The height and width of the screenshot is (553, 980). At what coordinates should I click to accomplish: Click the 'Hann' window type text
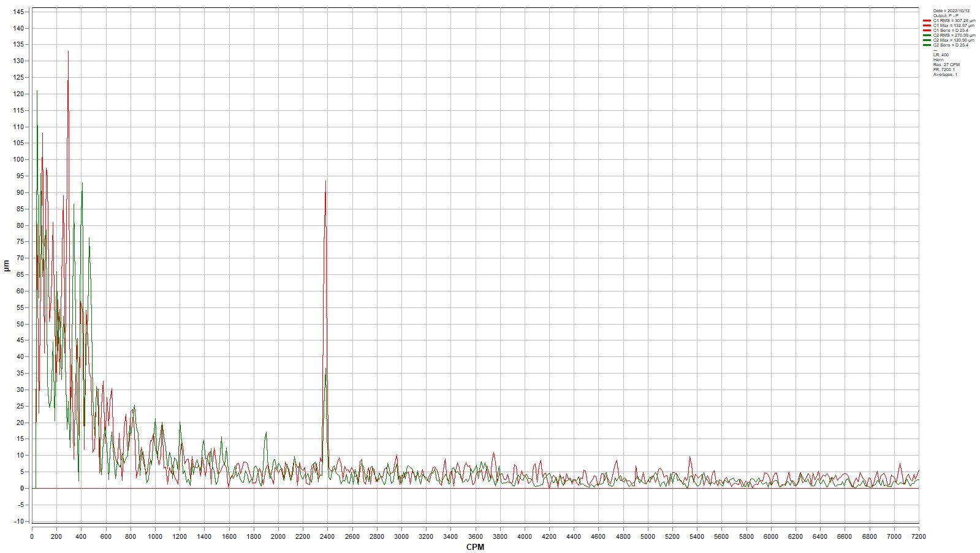click(x=939, y=60)
